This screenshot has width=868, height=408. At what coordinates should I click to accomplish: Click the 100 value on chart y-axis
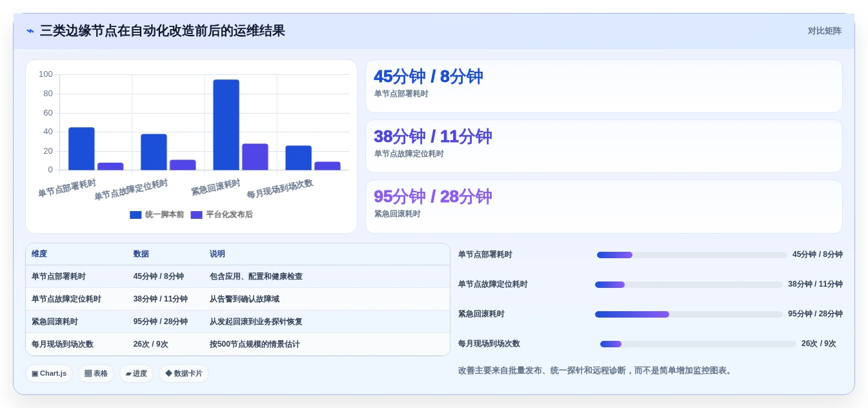[46, 74]
